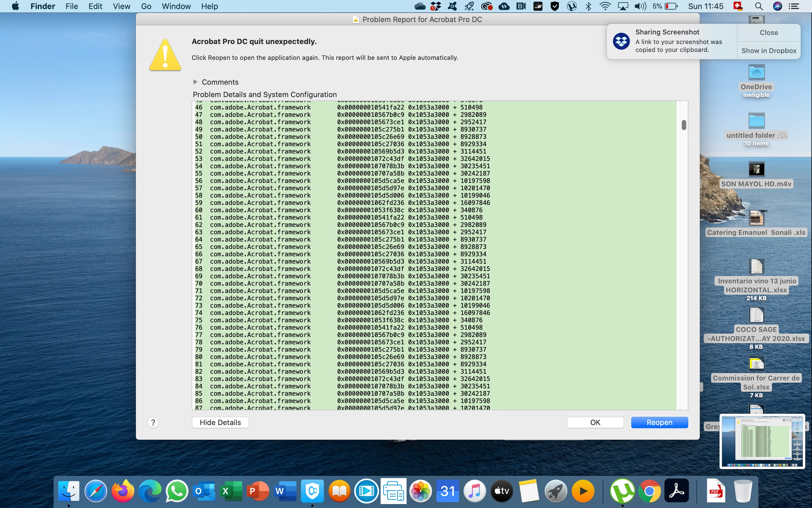Open the screenshot preview thumbnail
Viewport: 812px width, 508px height.
762,441
